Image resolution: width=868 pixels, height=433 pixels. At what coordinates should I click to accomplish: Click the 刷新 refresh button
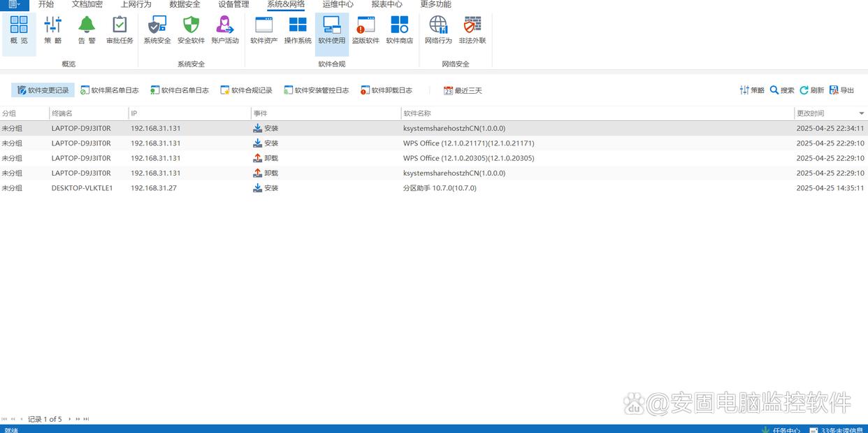tap(811, 90)
